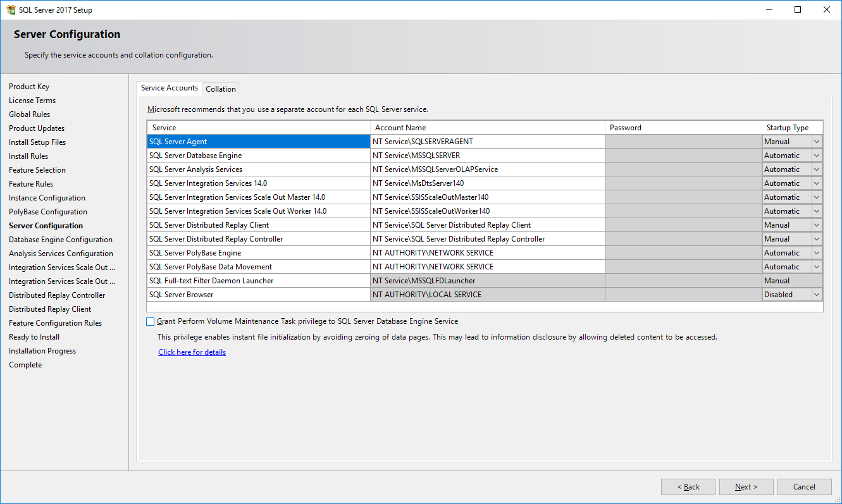Click account name NT Service\MsDtsServer140

(x=488, y=183)
